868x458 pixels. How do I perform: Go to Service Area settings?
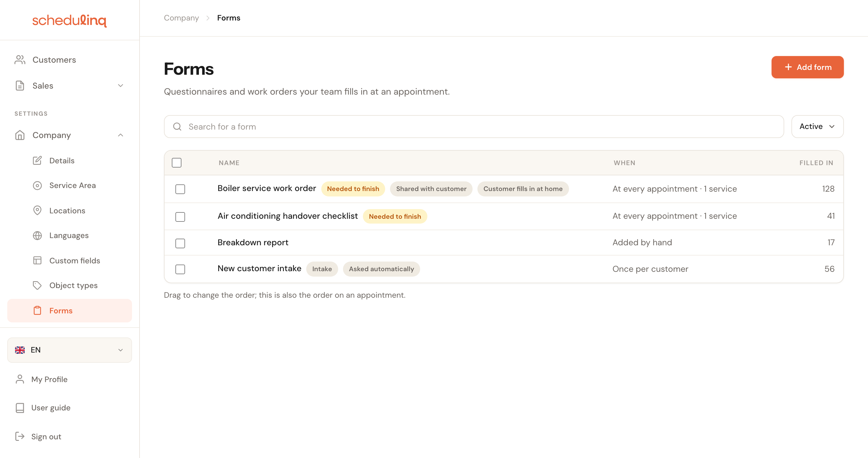pyautogui.click(x=72, y=186)
